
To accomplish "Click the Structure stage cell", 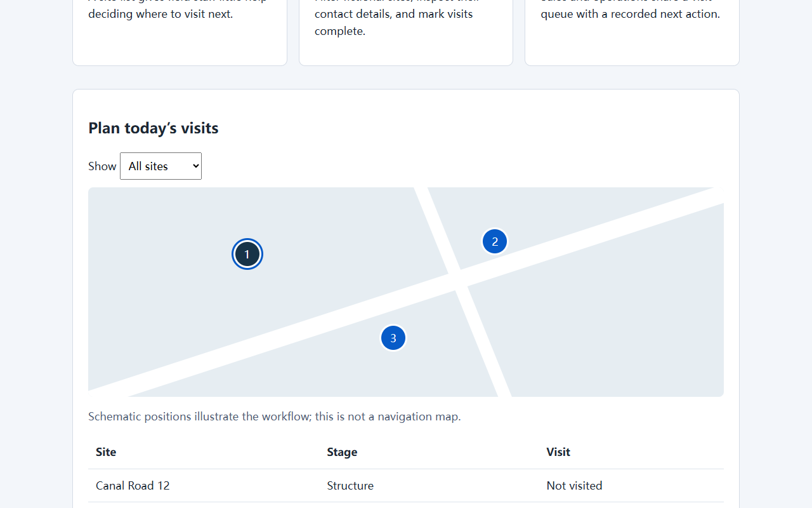I will 429,486.
